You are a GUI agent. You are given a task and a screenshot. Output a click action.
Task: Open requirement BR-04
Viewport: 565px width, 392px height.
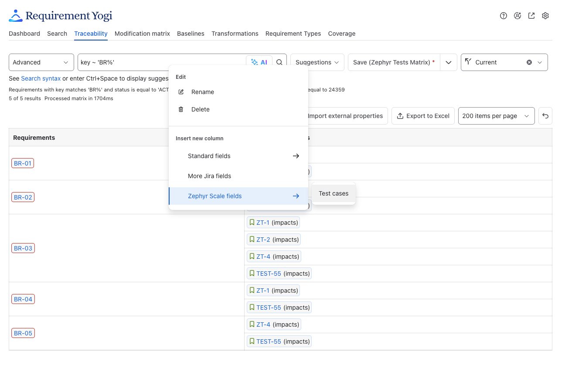[x=23, y=299]
